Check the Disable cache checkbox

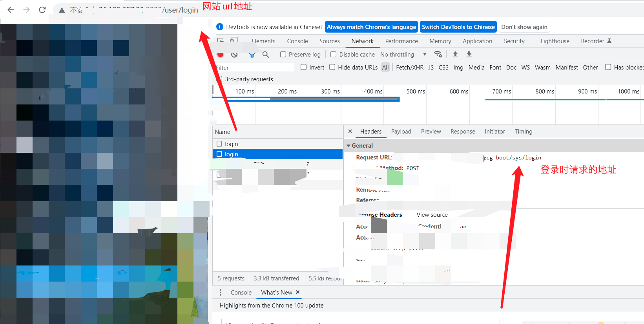334,55
